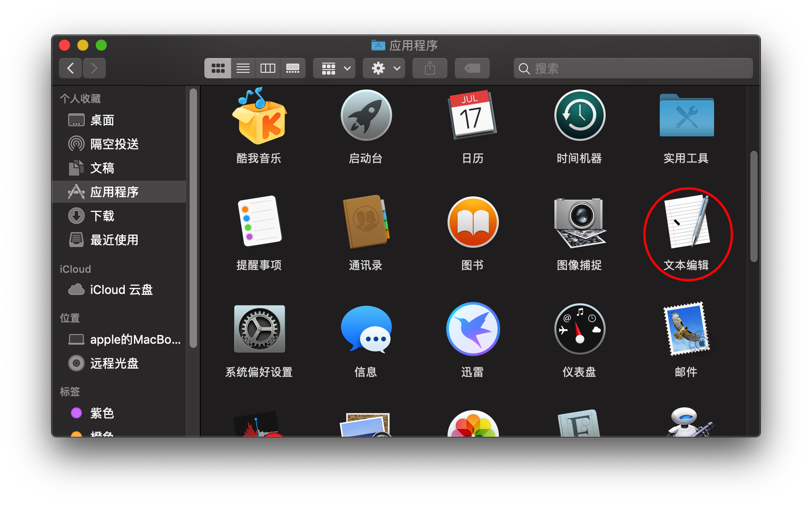812x505 pixels.
Task: Click the sidebar vertical scrollbar
Action: (193, 217)
